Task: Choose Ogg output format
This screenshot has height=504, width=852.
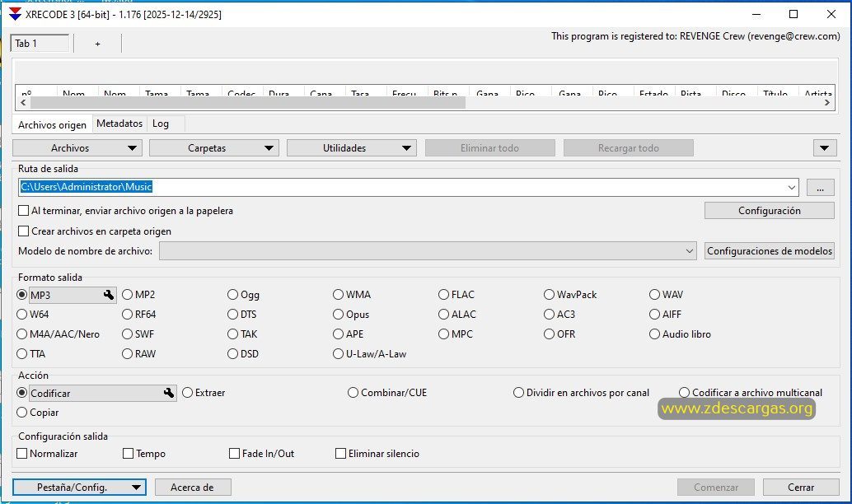Action: point(232,294)
